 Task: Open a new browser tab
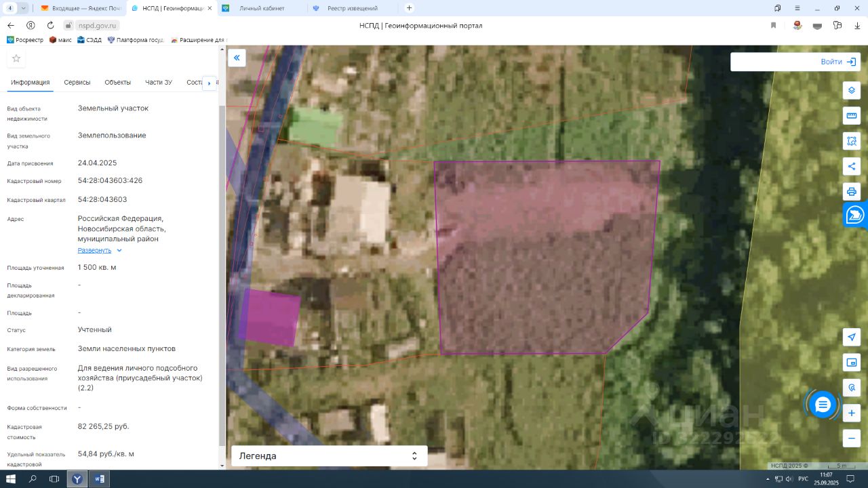click(409, 8)
